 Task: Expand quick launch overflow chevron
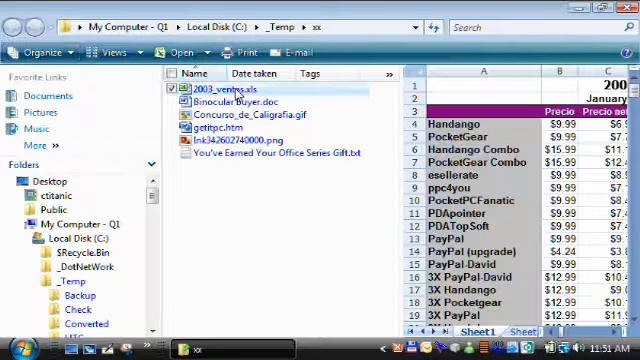(147, 345)
